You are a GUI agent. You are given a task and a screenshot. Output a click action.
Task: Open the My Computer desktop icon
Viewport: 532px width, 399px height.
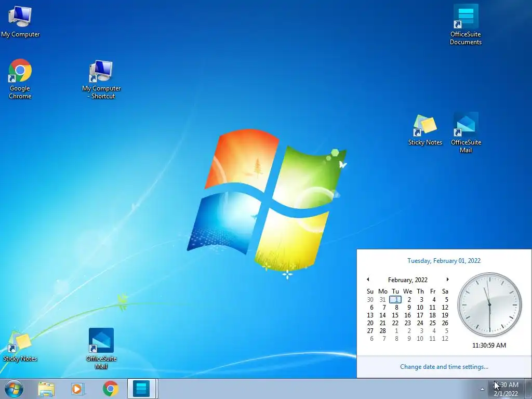(x=20, y=21)
